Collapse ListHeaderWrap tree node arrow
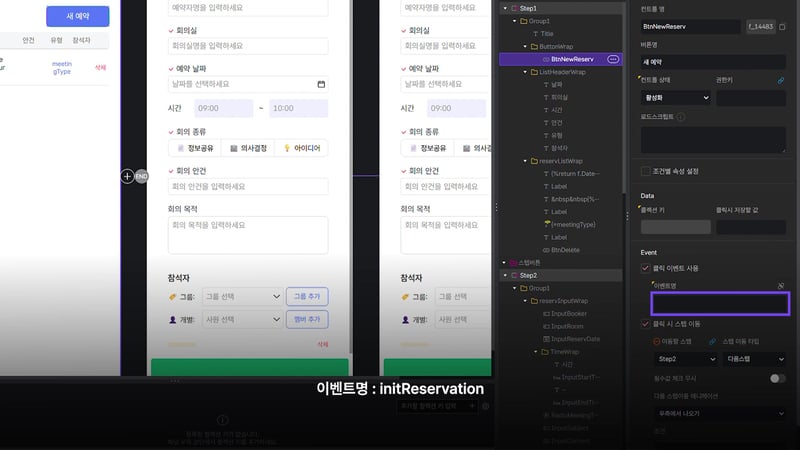Screen dimensions: 800x450 click(525, 72)
